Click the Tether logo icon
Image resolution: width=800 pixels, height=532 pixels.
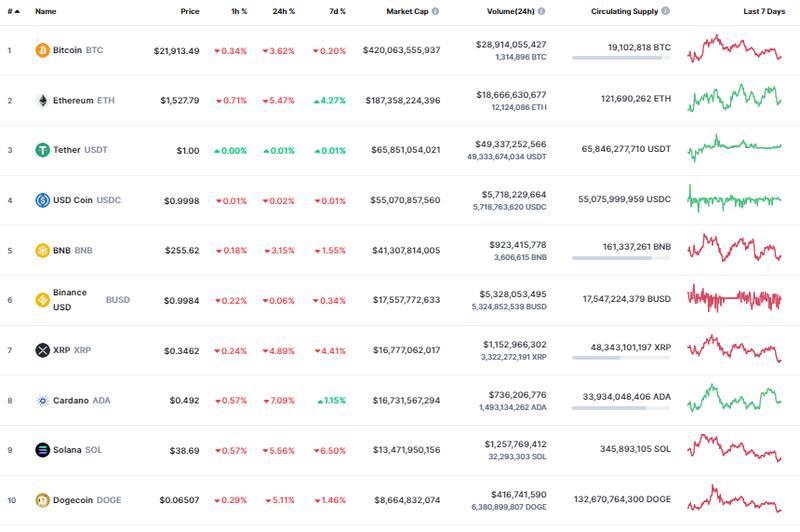42,150
